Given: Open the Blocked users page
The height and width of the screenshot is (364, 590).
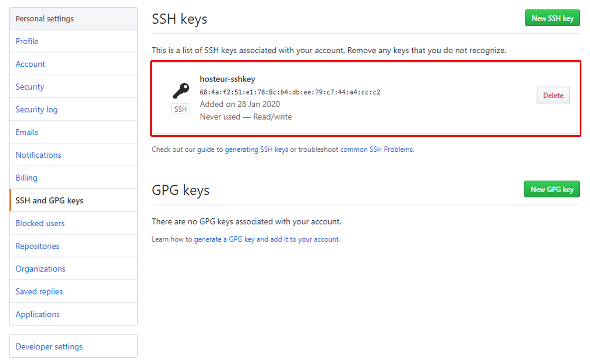Looking at the screenshot, I should [x=40, y=223].
